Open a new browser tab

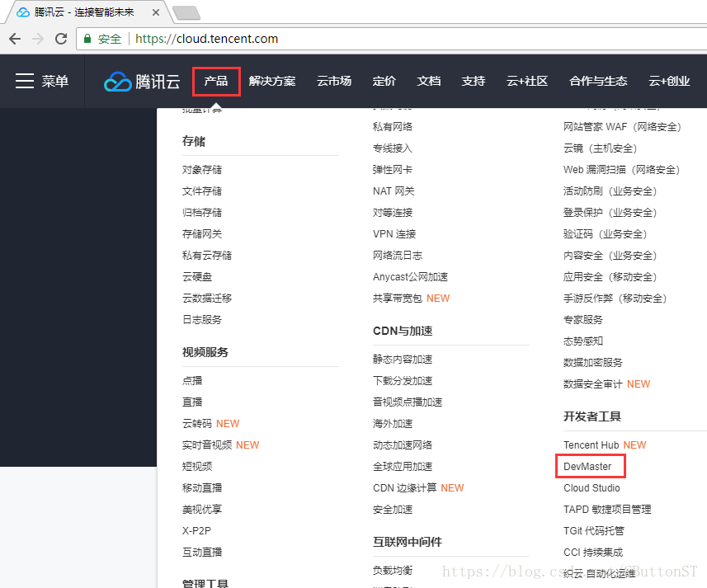tap(186, 12)
